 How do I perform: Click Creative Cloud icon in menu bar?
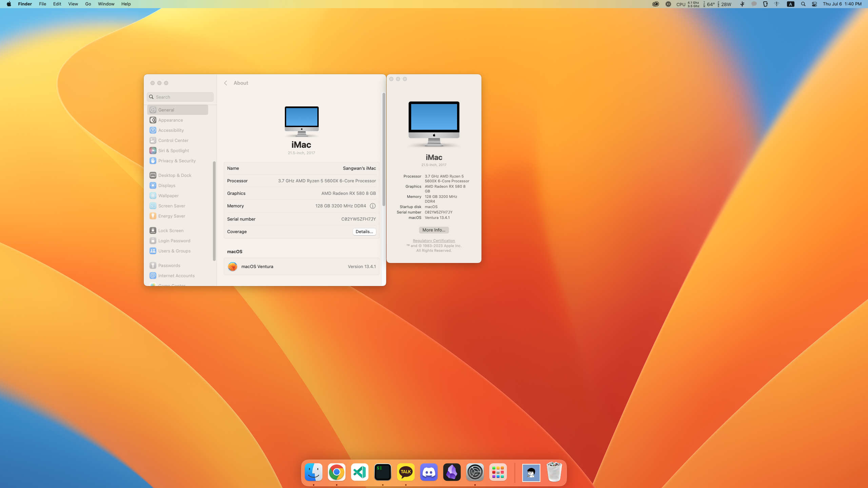[656, 4]
